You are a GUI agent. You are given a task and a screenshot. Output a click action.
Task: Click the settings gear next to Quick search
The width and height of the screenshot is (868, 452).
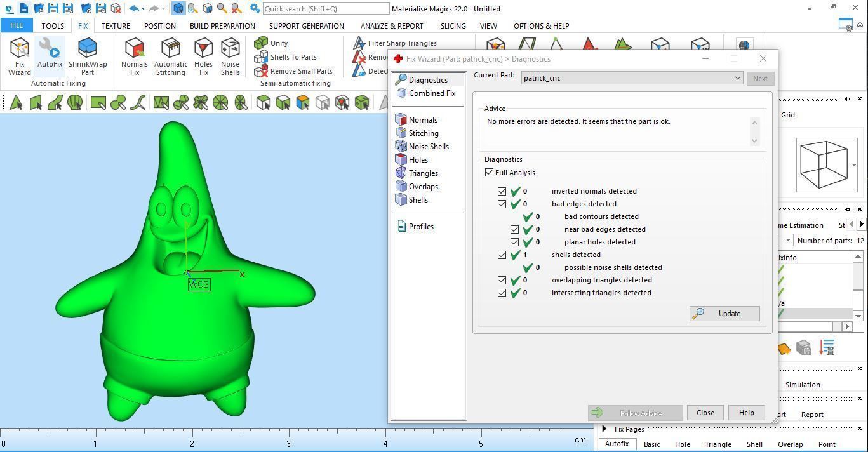[255, 8]
